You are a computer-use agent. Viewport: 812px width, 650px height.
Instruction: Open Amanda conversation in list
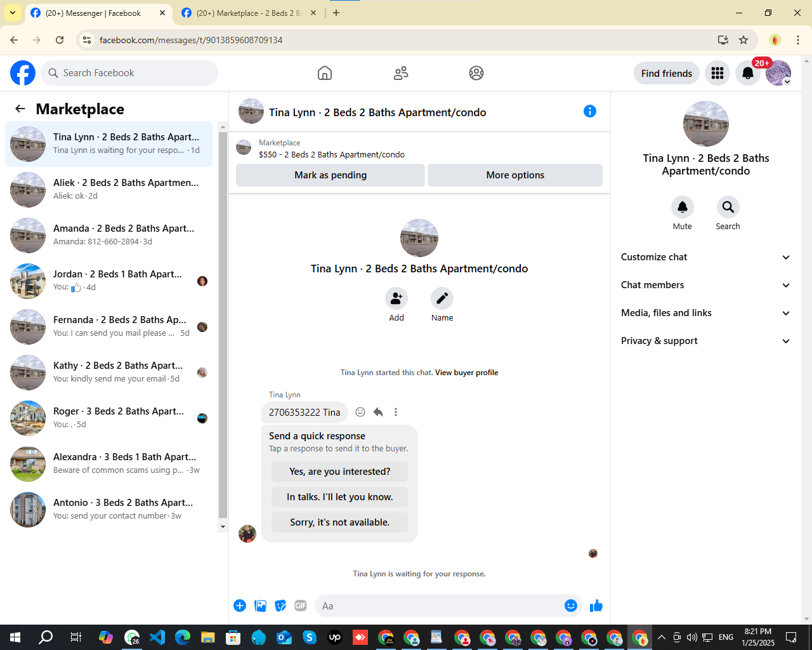click(x=108, y=235)
